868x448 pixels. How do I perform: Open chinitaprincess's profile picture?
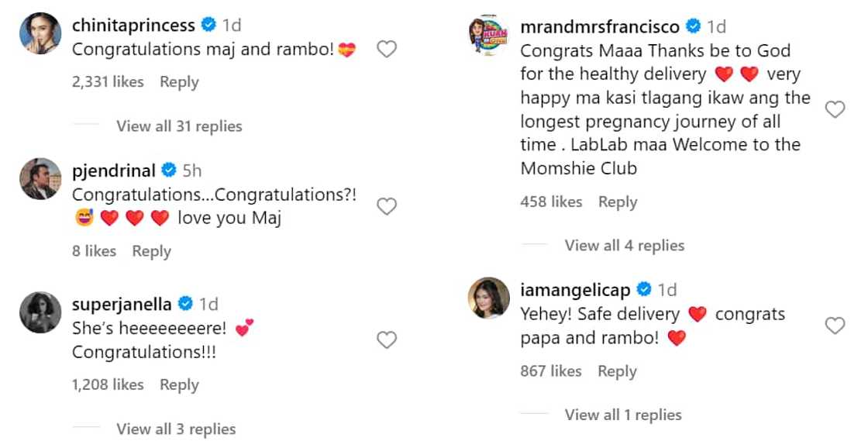point(40,33)
